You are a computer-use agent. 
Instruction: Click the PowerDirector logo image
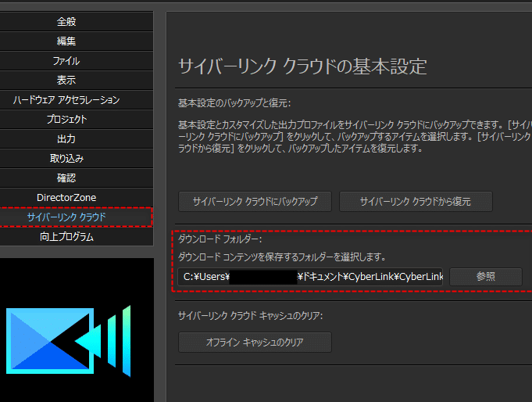pyautogui.click(x=69, y=341)
